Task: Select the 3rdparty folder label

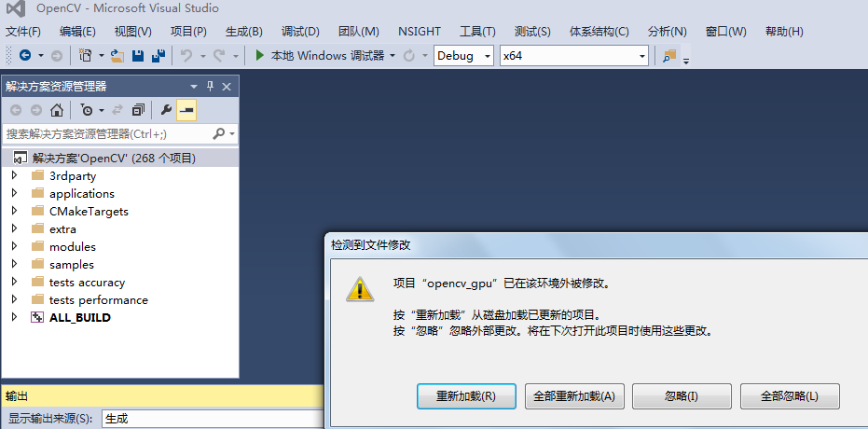Action: point(73,176)
